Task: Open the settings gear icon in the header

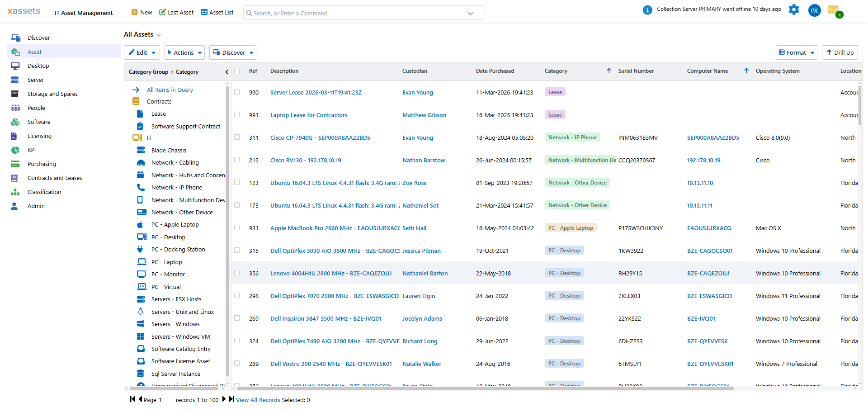Action: coord(794,9)
